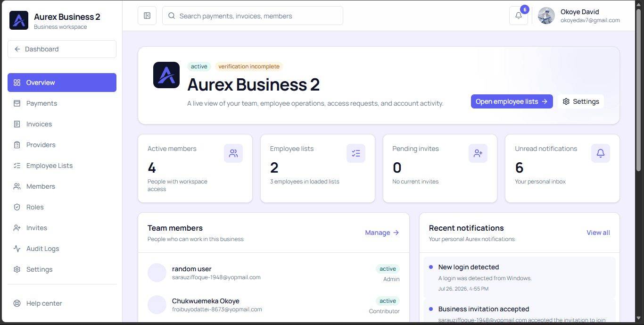Click the large Aurex Business 2 logo
The width and height of the screenshot is (644, 325).
point(166,75)
